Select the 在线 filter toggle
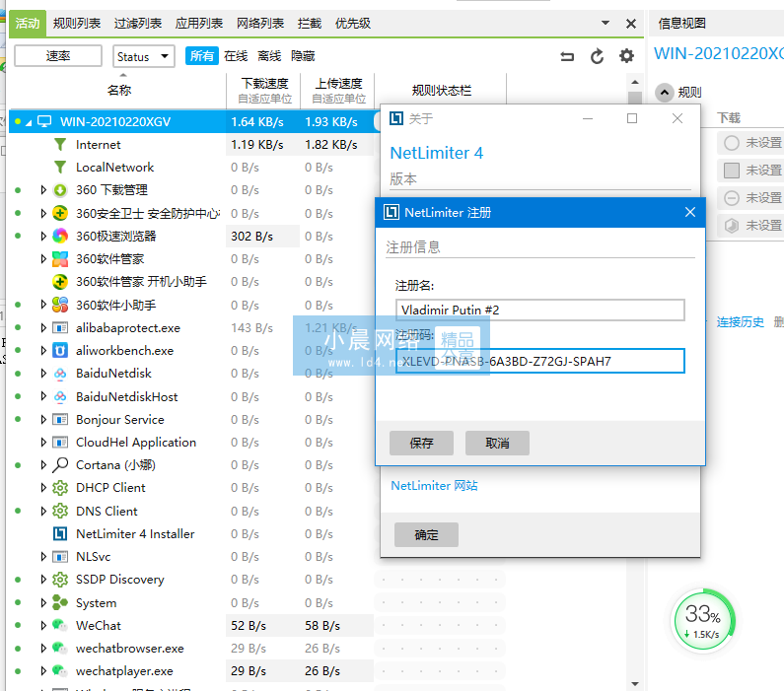 [236, 56]
